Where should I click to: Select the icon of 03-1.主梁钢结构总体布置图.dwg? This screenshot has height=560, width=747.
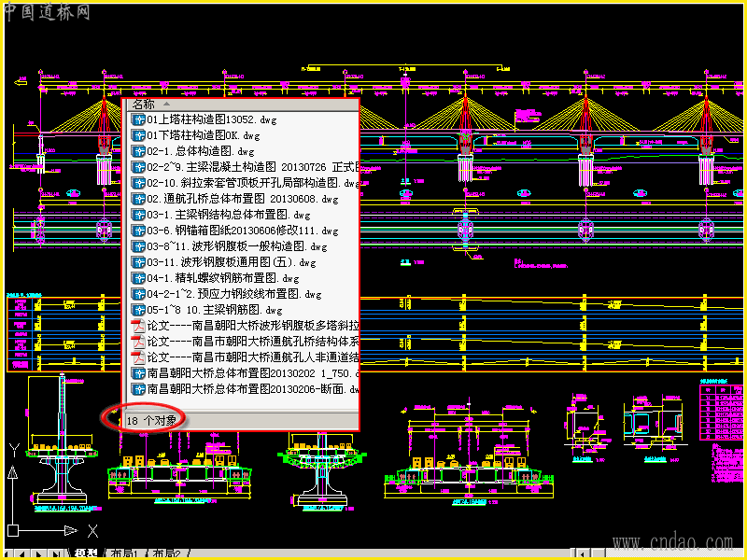point(138,215)
